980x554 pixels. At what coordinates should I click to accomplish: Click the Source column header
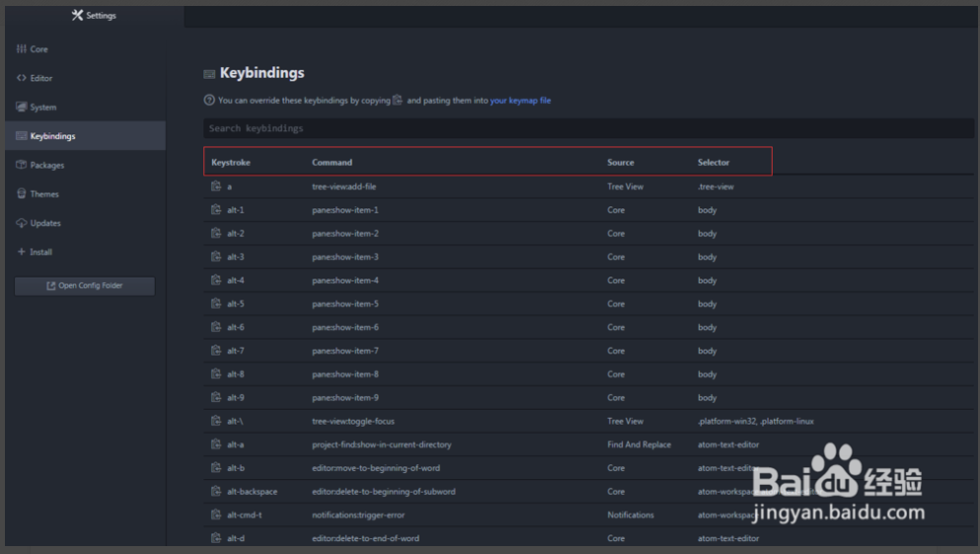[621, 162]
